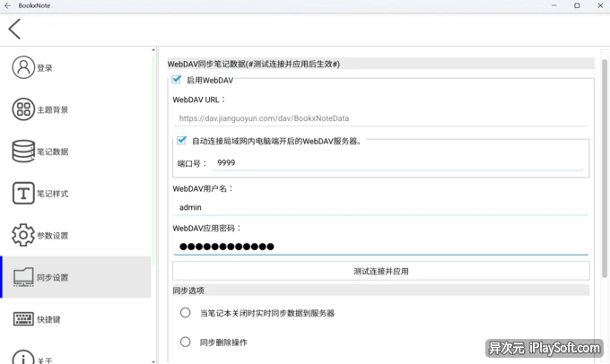610x364 pixels.
Task: Select 当笔记本关闭时实时同步数据到服务器 radio option
Action: (186, 313)
